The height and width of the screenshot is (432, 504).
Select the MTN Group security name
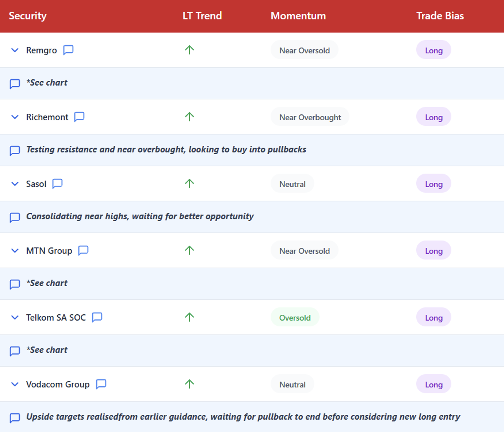[49, 251]
